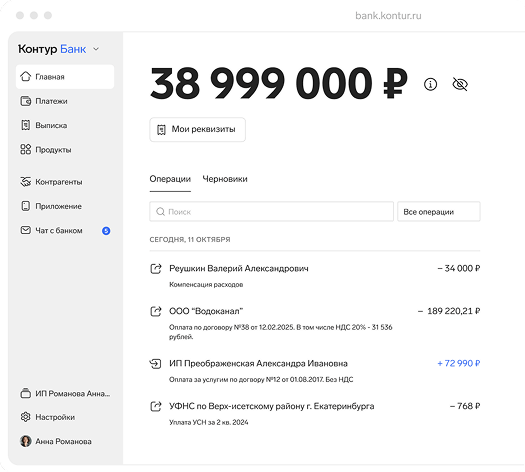Open Настройки gear icon
The image size is (525, 472).
tap(26, 417)
